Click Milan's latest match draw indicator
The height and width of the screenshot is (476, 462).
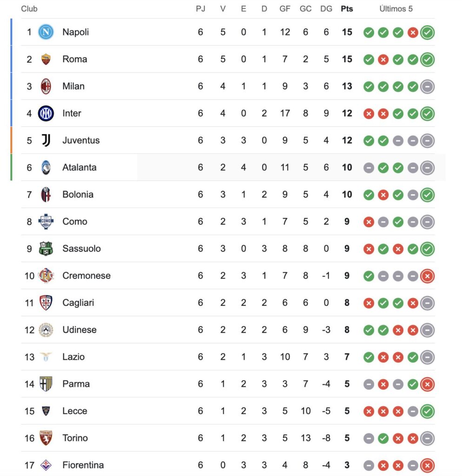click(427, 86)
